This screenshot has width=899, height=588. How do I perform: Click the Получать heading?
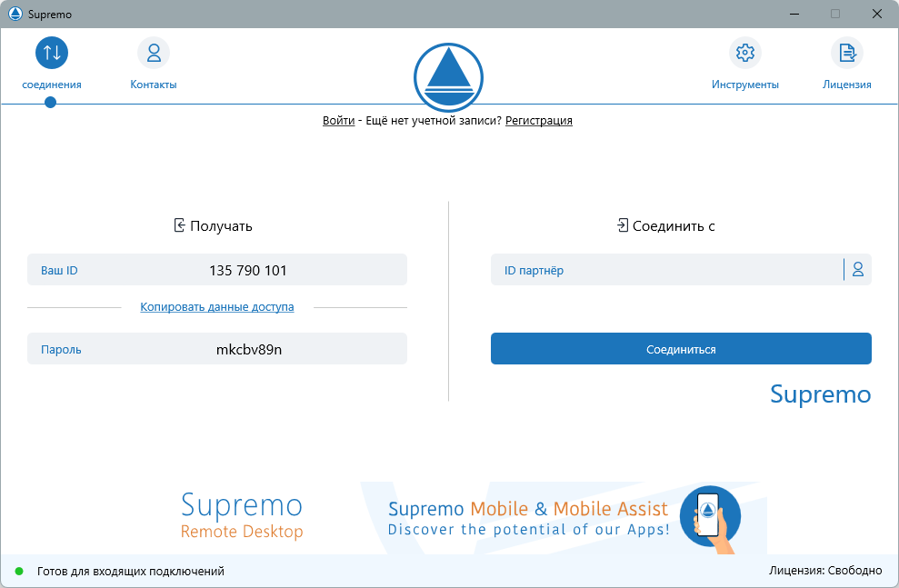pos(221,225)
